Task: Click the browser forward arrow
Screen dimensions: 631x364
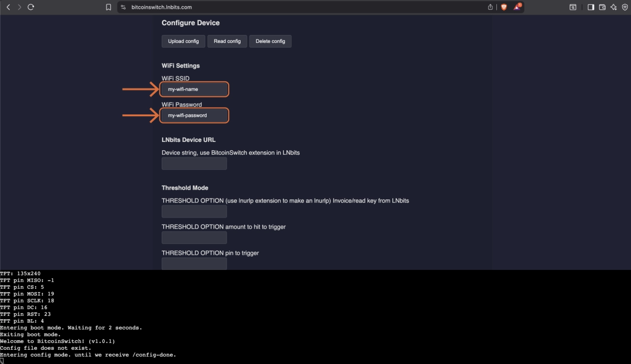Action: [19, 7]
